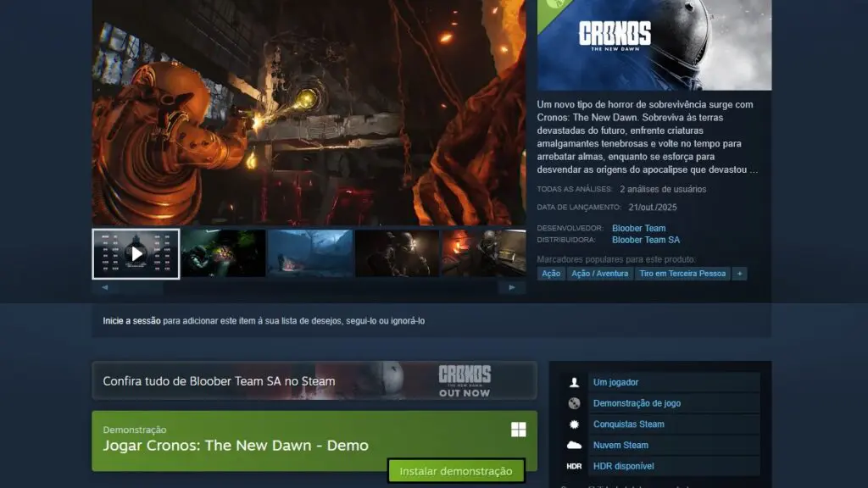Open the Bloober Team SA publisher link
Viewport: 868px width, 488px height.
[645, 240]
